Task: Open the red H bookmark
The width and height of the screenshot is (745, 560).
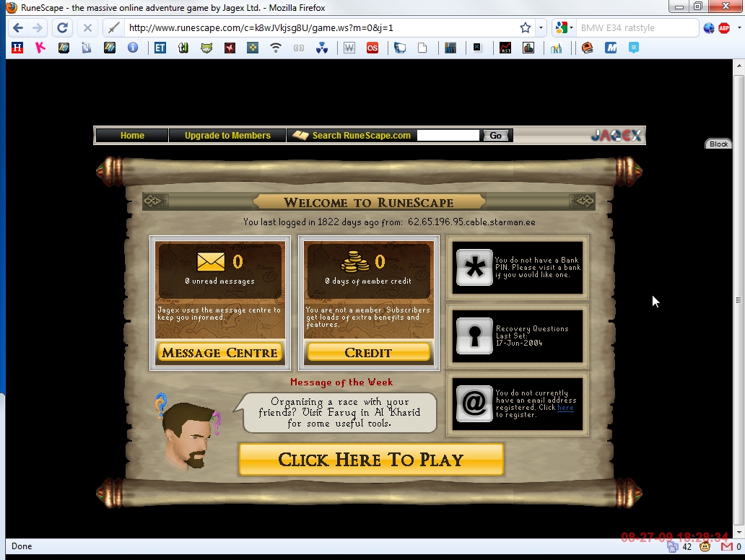Action: tap(17, 48)
